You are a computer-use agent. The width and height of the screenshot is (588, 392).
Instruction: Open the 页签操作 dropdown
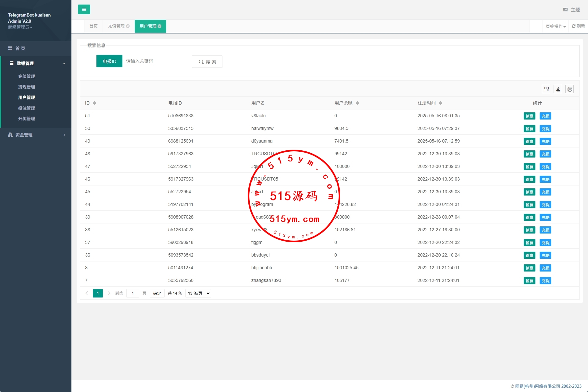556,27
